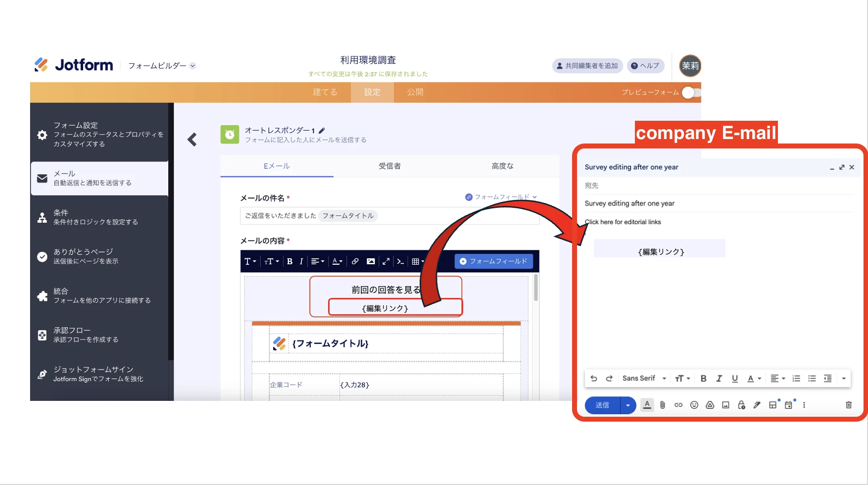Click the 承認フロー sidebar icon
868x485 pixels.
point(42,335)
